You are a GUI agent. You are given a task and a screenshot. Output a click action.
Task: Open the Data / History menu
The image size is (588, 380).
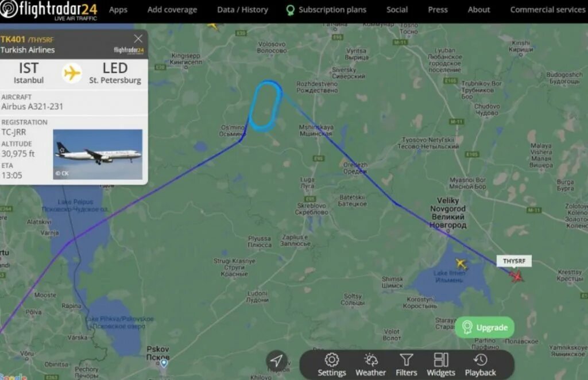coord(243,10)
